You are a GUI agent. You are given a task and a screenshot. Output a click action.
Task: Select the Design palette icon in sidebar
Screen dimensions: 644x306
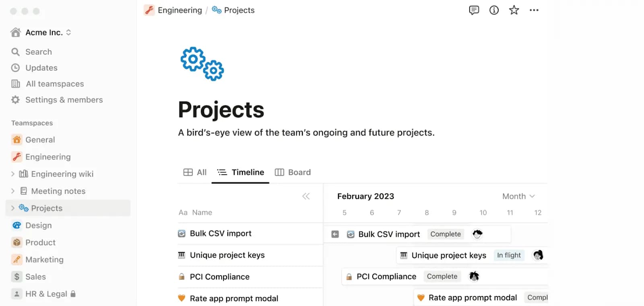tap(16, 225)
